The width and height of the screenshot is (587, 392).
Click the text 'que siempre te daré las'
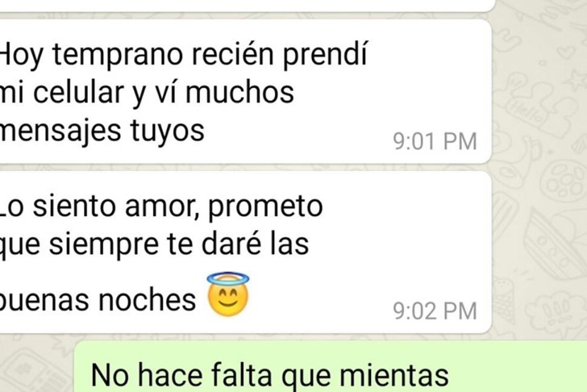tap(154, 245)
